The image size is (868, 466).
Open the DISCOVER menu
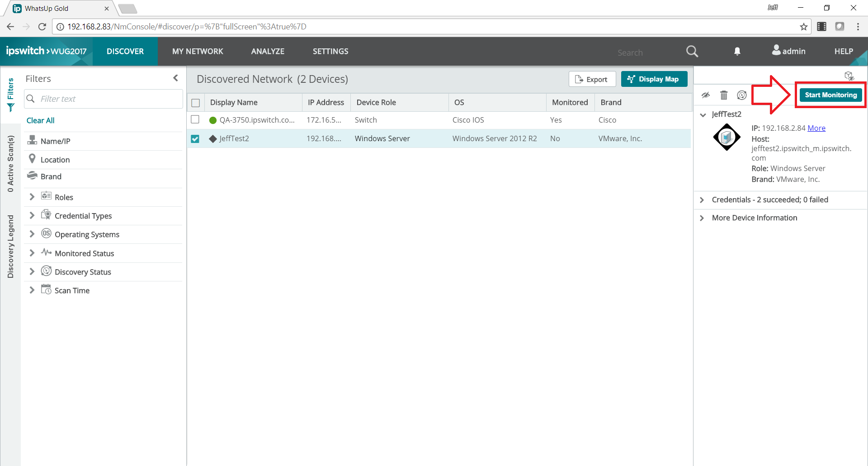pyautogui.click(x=125, y=51)
